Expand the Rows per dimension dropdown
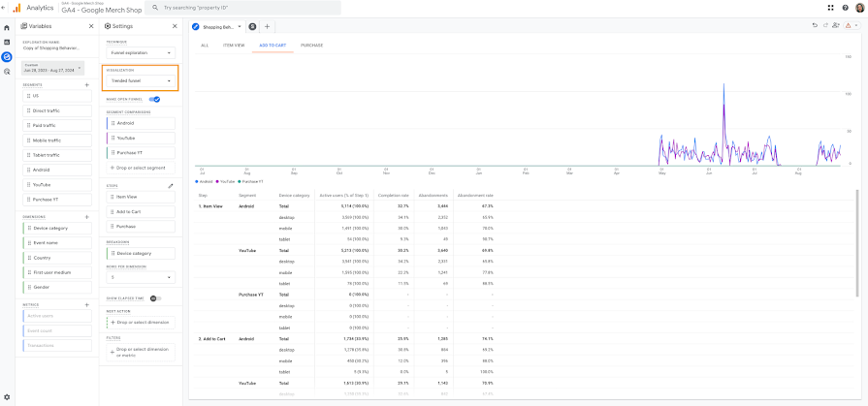 pyautogui.click(x=141, y=277)
